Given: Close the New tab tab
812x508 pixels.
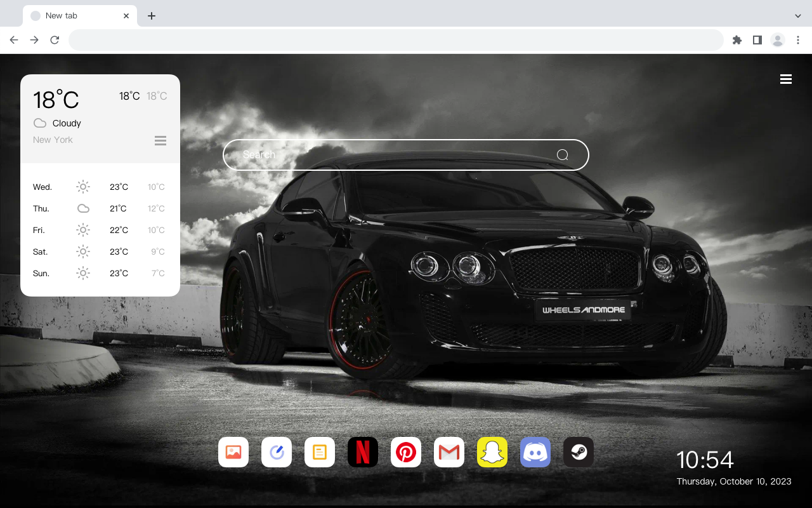Looking at the screenshot, I should tap(127, 16).
